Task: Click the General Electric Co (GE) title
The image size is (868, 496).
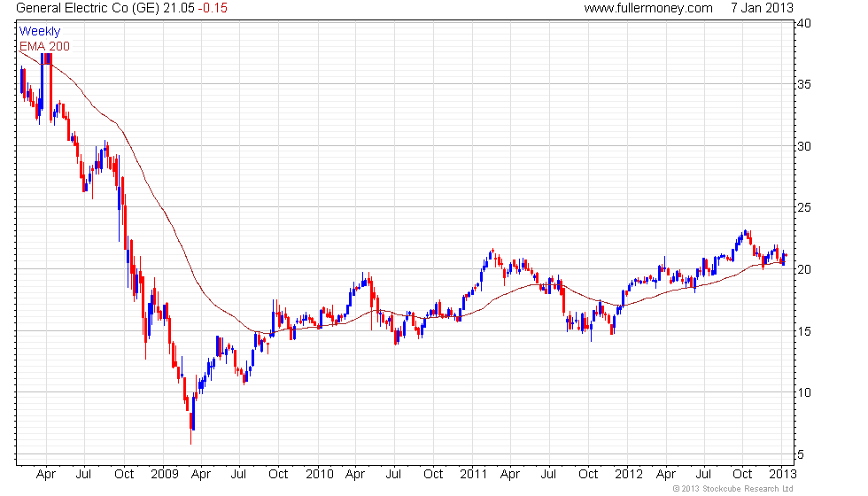Action: point(88,8)
